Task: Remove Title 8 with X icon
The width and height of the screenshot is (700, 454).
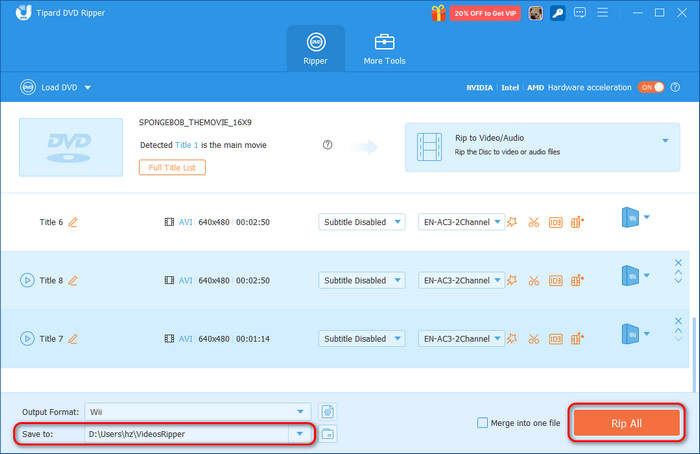Action: point(678,263)
